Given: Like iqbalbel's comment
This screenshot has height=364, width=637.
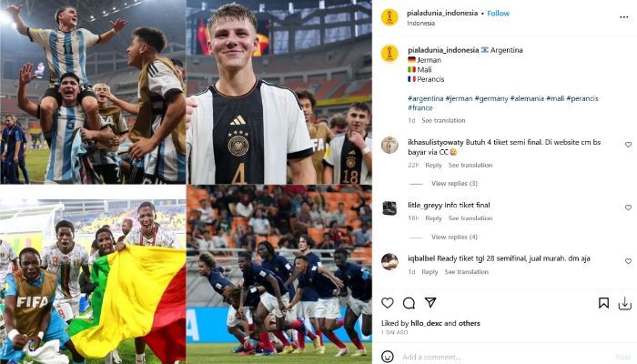Looking at the screenshot, I should [x=628, y=261].
